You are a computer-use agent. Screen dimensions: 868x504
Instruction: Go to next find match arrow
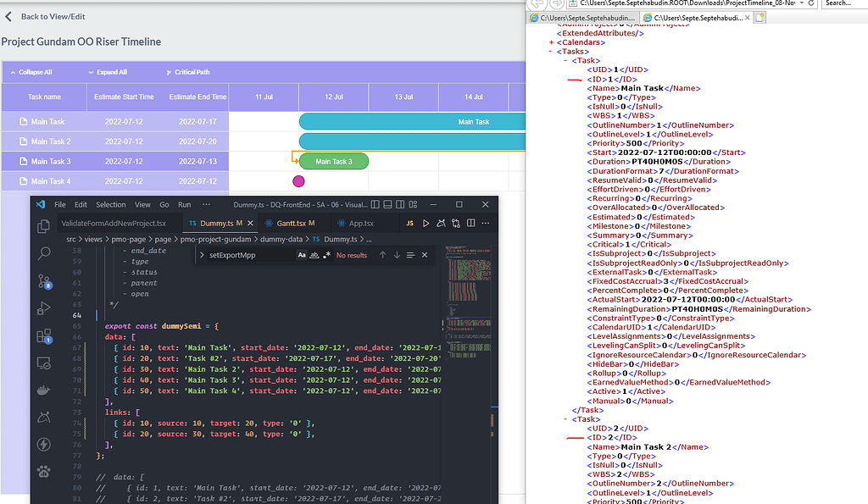[397, 255]
